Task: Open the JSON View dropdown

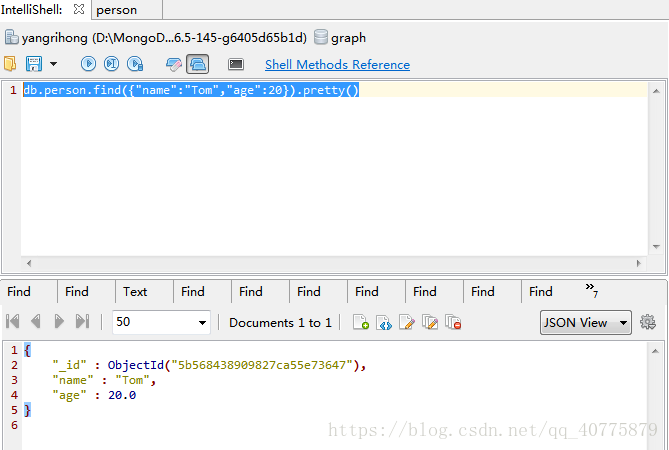Action: 586,322
